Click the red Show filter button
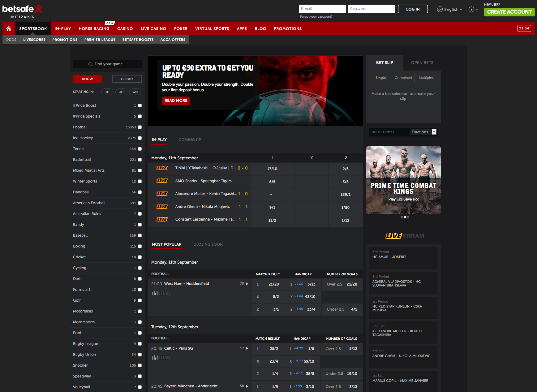Viewport: 537px width, 392px height. click(x=87, y=79)
